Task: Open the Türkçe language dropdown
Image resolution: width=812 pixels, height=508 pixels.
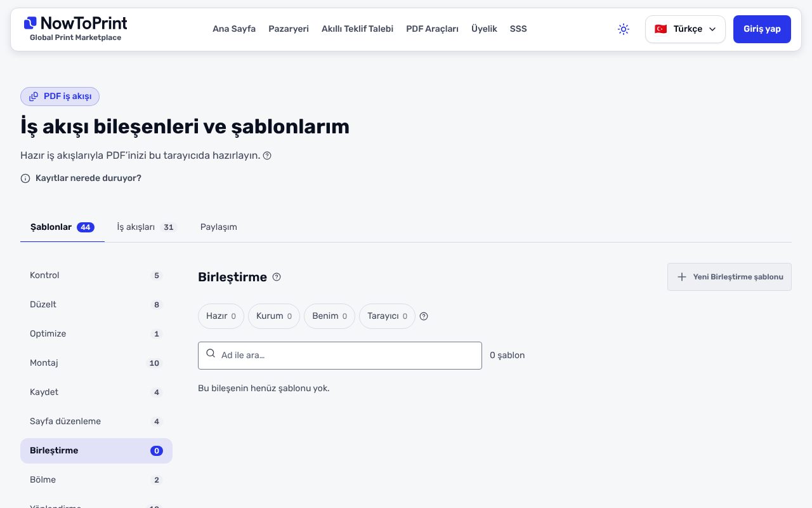Action: pos(685,29)
